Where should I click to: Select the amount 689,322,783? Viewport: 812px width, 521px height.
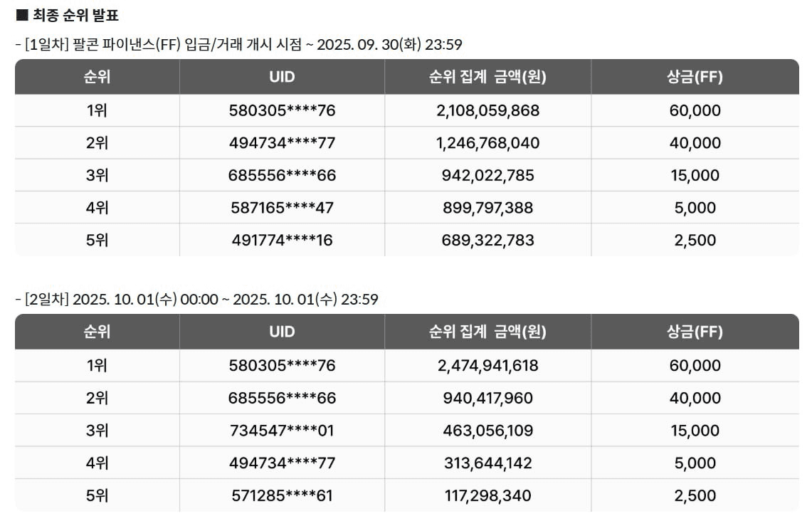pos(487,240)
